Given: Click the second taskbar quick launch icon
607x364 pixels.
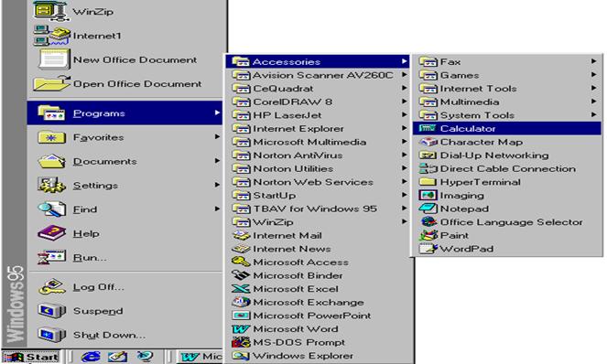Looking at the screenshot, I should tap(117, 357).
